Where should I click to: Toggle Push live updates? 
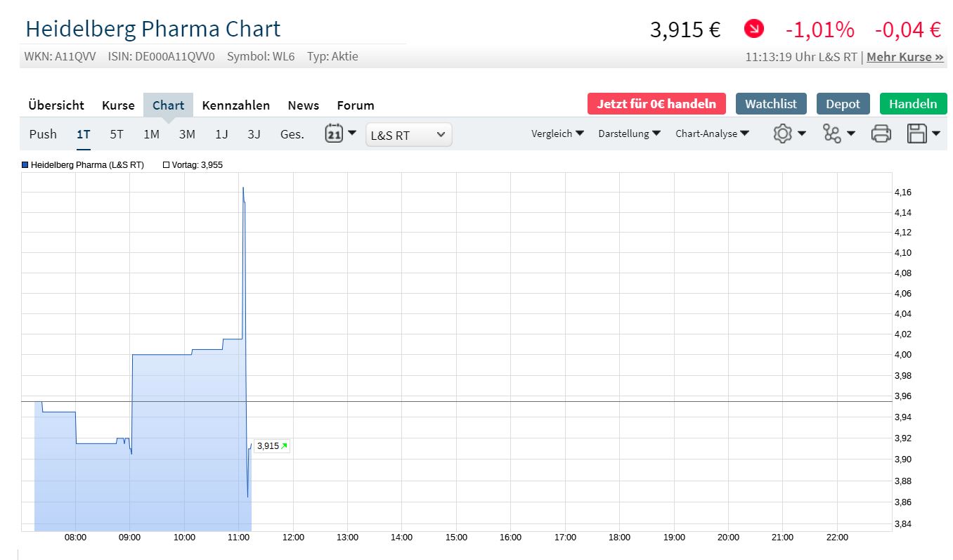point(43,134)
